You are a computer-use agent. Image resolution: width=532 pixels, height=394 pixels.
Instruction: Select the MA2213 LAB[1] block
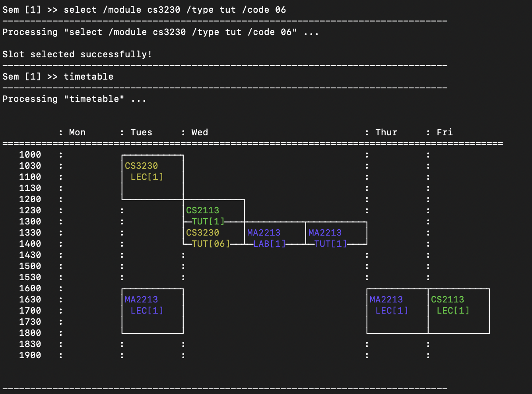click(275, 233)
